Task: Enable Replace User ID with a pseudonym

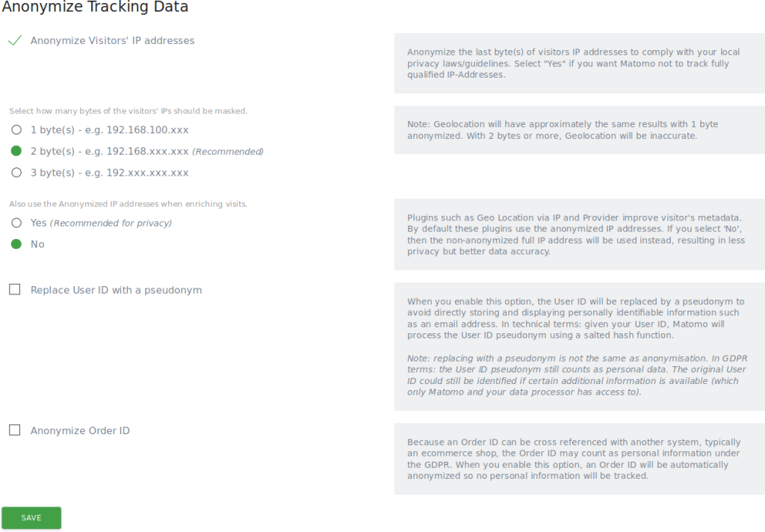Action: 14,289
